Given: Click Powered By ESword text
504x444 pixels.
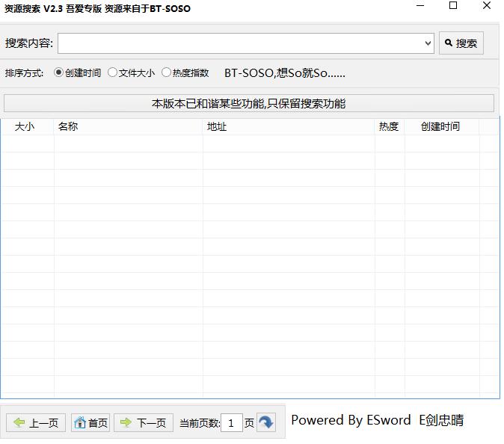Looking at the screenshot, I should (x=351, y=420).
